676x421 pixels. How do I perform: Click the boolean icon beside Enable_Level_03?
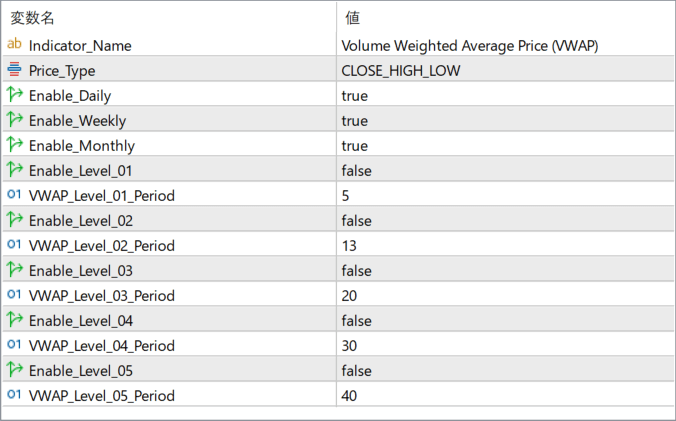(14, 270)
